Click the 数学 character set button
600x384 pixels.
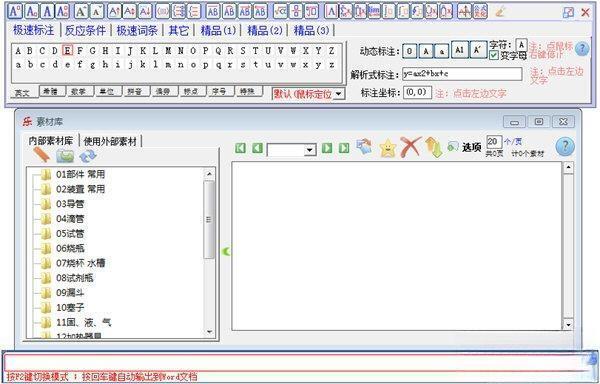click(x=79, y=91)
